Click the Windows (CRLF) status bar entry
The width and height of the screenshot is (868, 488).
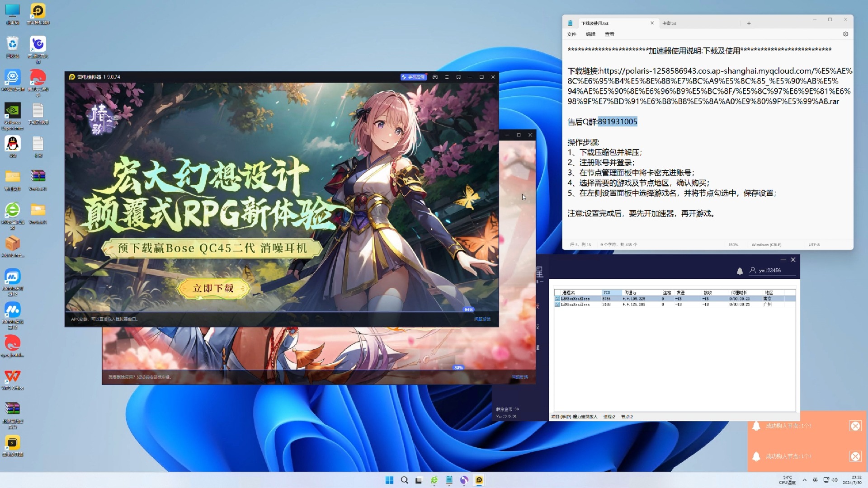(x=766, y=245)
